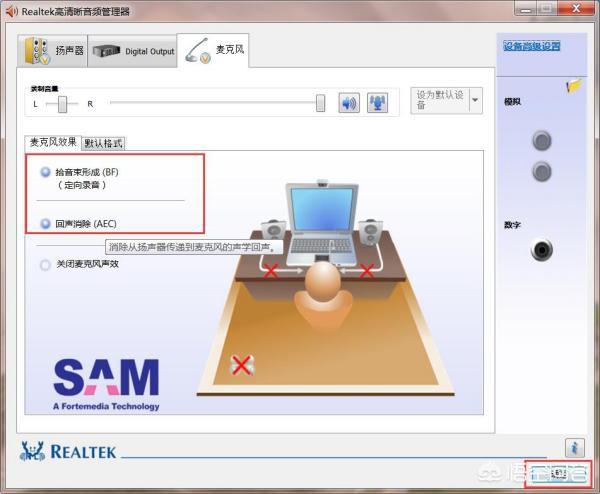The width and height of the screenshot is (600, 494).
Task: Click the SAM Fortemedia logo
Action: [x=106, y=385]
